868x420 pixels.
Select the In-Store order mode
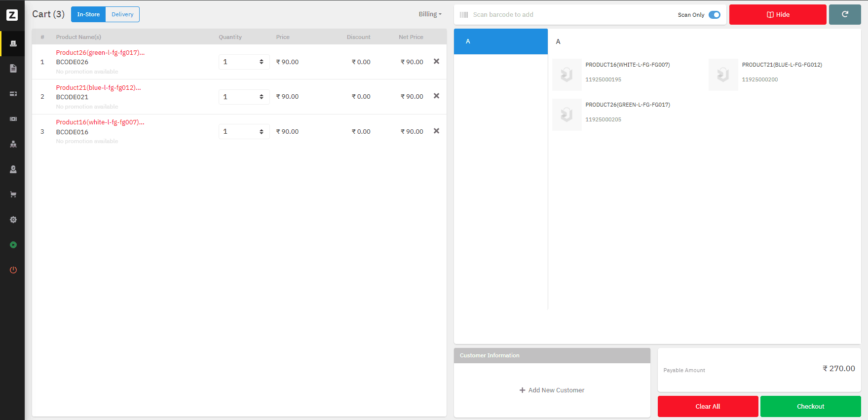point(88,14)
